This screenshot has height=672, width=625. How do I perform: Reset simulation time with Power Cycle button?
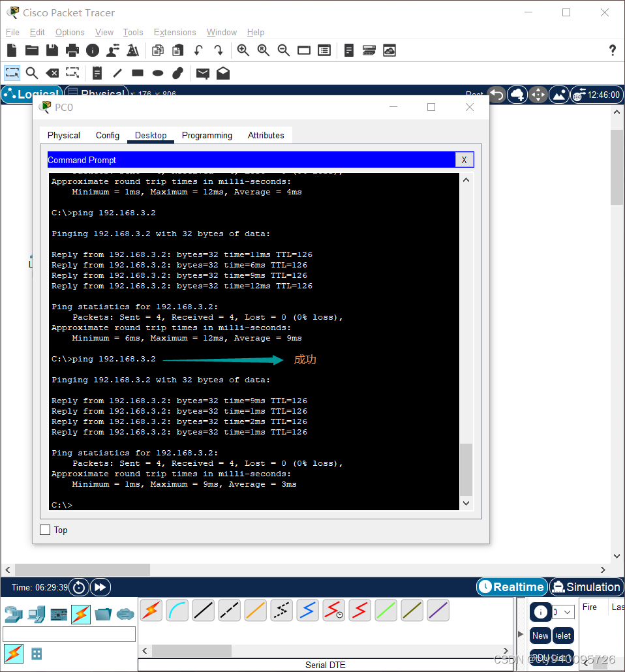coord(80,587)
